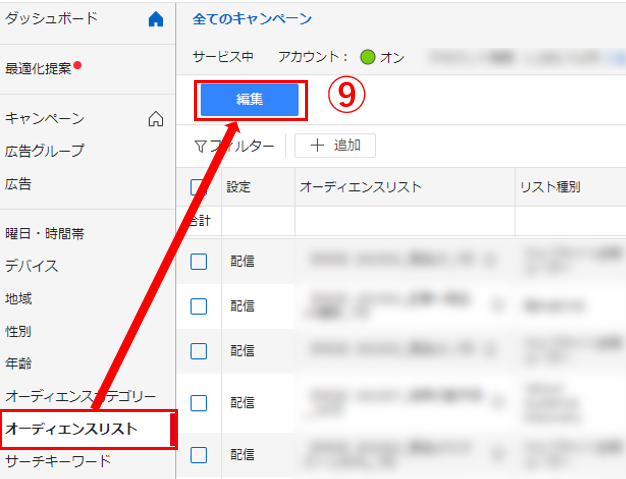Click the funnel フィルター icon
This screenshot has width=626, height=479.
pos(199,146)
